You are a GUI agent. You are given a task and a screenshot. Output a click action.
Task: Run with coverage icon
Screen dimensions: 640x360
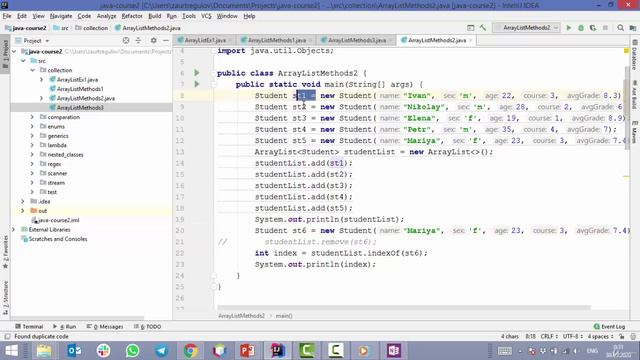tap(593, 28)
